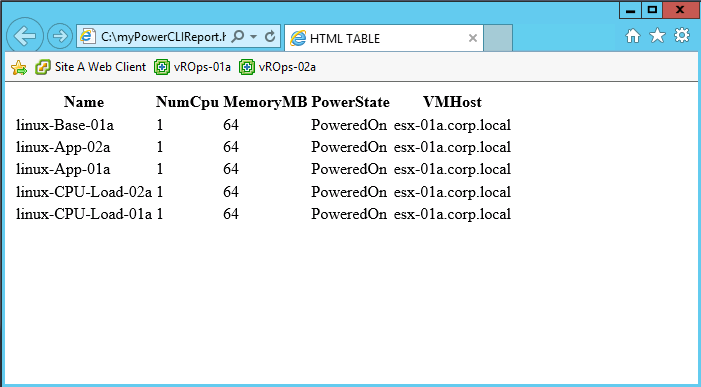Close the HTML TABLE tab
The width and height of the screenshot is (701, 387).
point(473,38)
